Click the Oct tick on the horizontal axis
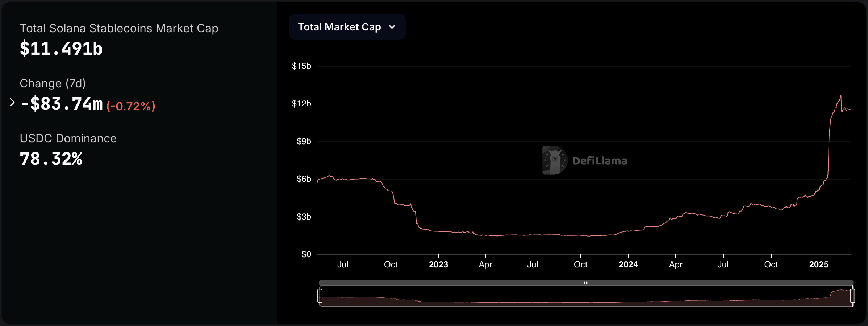868x326 pixels. pyautogui.click(x=391, y=264)
